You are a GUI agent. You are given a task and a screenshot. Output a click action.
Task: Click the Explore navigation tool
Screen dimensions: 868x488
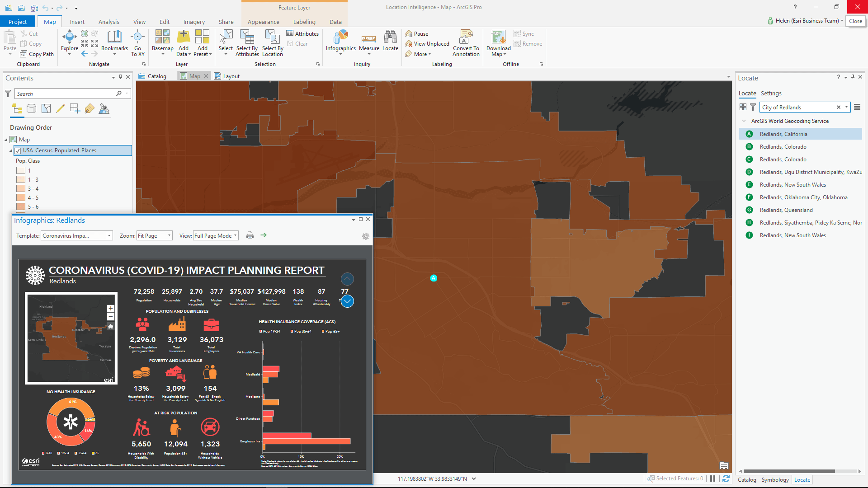(69, 38)
